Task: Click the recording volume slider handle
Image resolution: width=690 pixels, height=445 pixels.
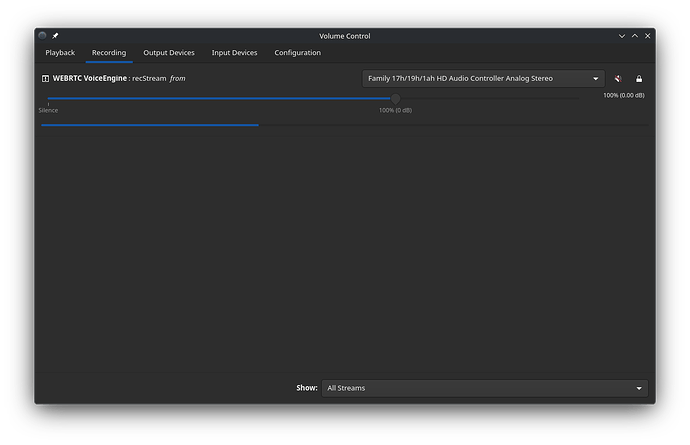Action: (x=395, y=99)
